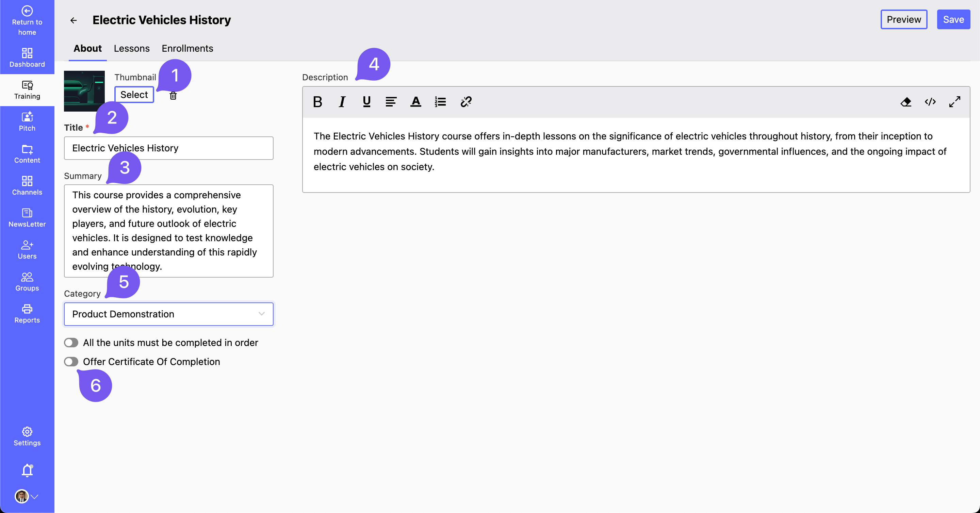Screen dimensions: 980x513
Task: Click the Return to home icon
Action: point(27,11)
